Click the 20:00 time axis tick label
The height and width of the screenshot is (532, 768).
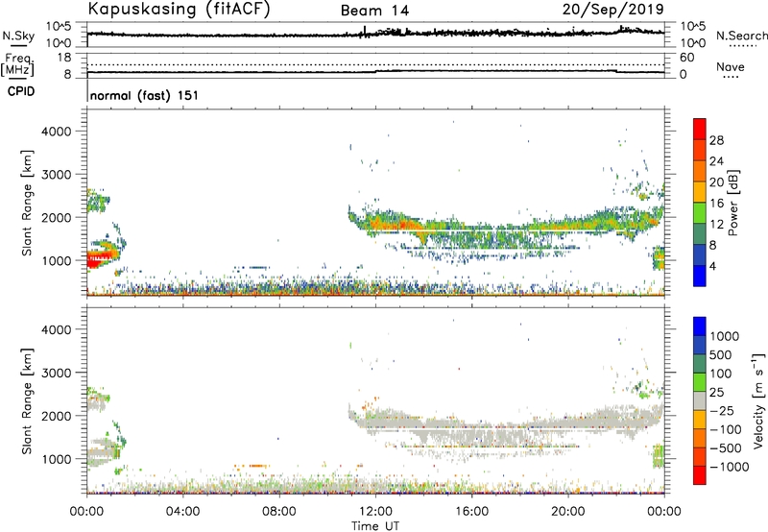point(568,512)
